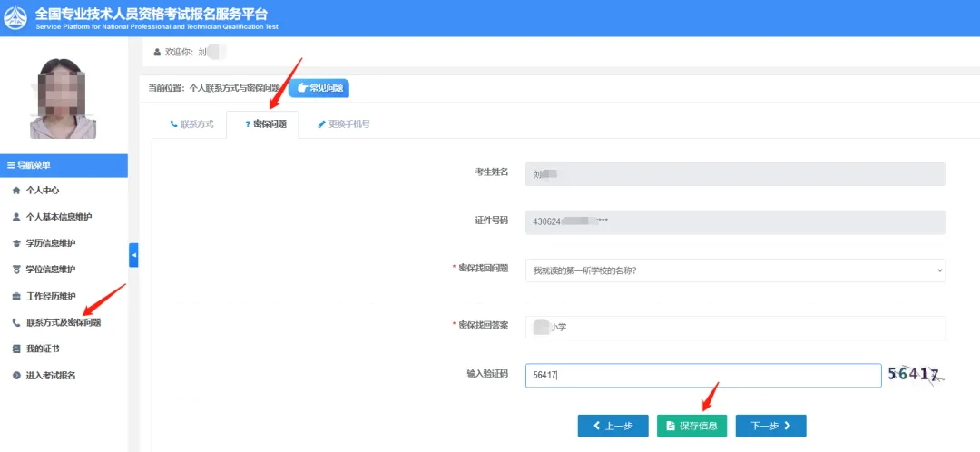Go back with the 上一步 button
This screenshot has height=452, width=980.
[x=613, y=426]
